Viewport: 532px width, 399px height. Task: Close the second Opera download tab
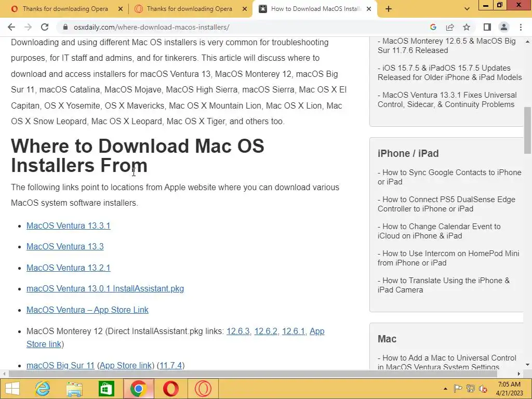coord(245,9)
